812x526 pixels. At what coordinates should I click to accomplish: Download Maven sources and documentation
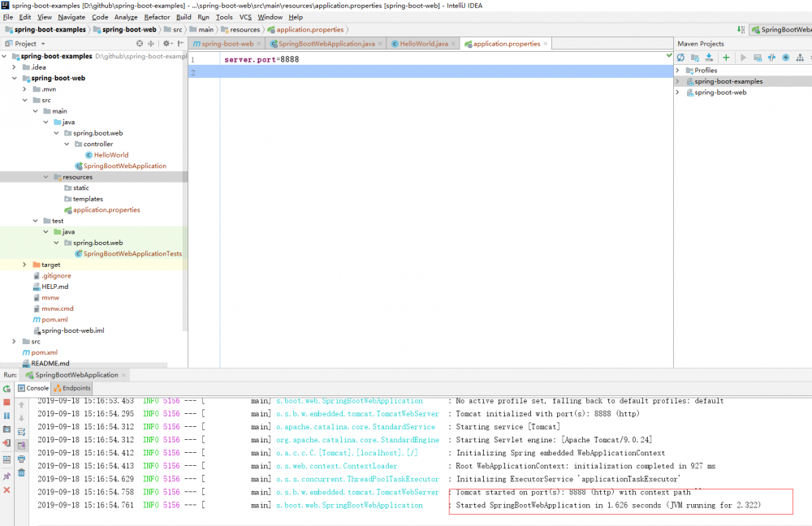click(708, 57)
